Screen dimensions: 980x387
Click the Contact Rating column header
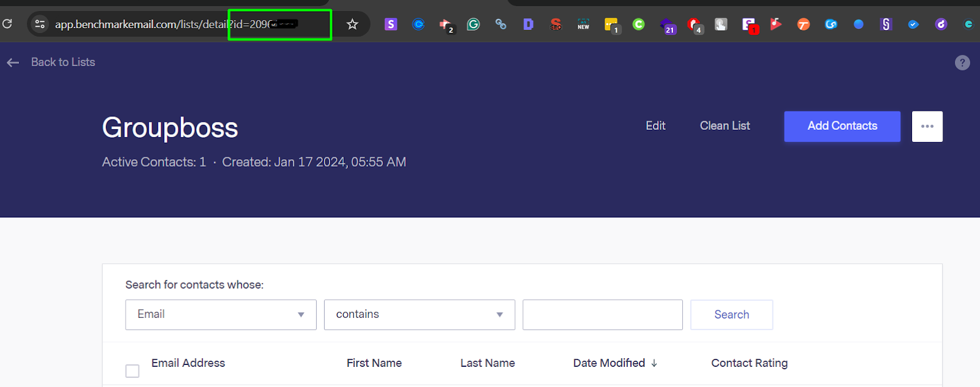[x=750, y=363]
